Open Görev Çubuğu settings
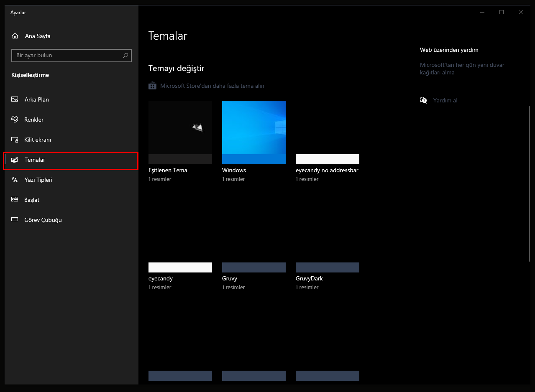The image size is (535, 392). click(71, 220)
